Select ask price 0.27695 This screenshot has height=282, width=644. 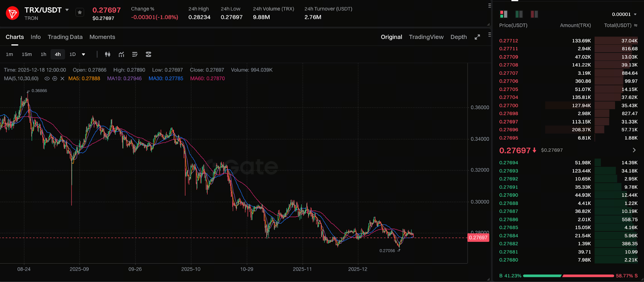point(509,138)
